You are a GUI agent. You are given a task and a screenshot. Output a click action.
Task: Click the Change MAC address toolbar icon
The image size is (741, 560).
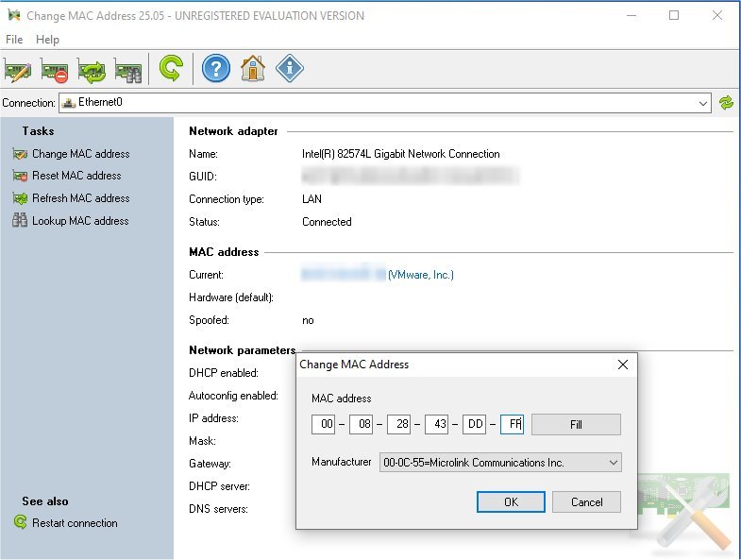tap(18, 71)
